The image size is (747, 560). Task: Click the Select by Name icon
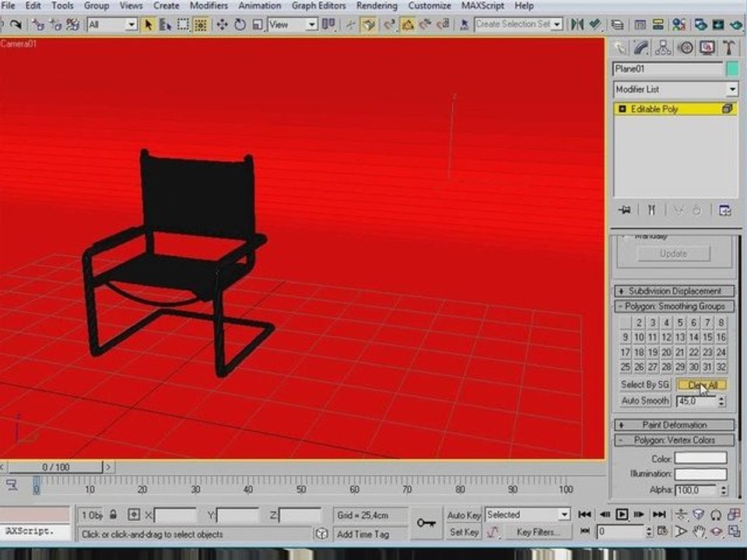pyautogui.click(x=165, y=24)
